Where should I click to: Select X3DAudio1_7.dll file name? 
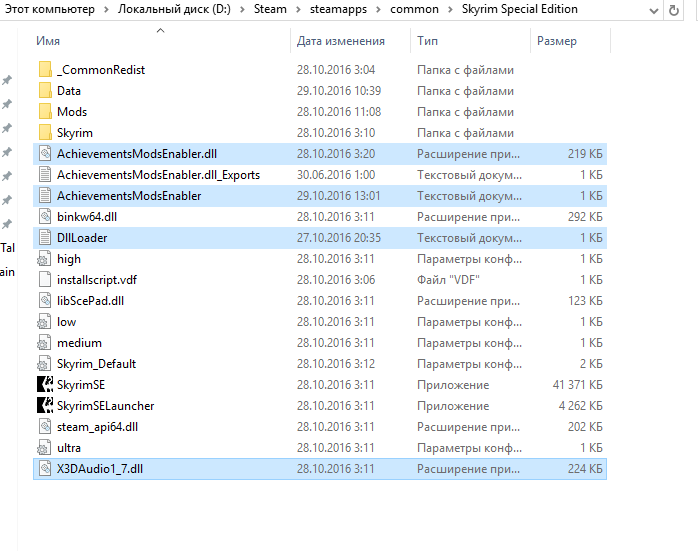pyautogui.click(x=100, y=469)
